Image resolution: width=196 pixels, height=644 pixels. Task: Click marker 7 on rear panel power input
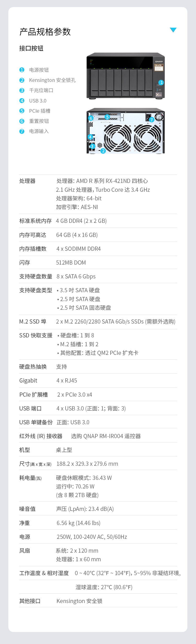(x=152, y=120)
